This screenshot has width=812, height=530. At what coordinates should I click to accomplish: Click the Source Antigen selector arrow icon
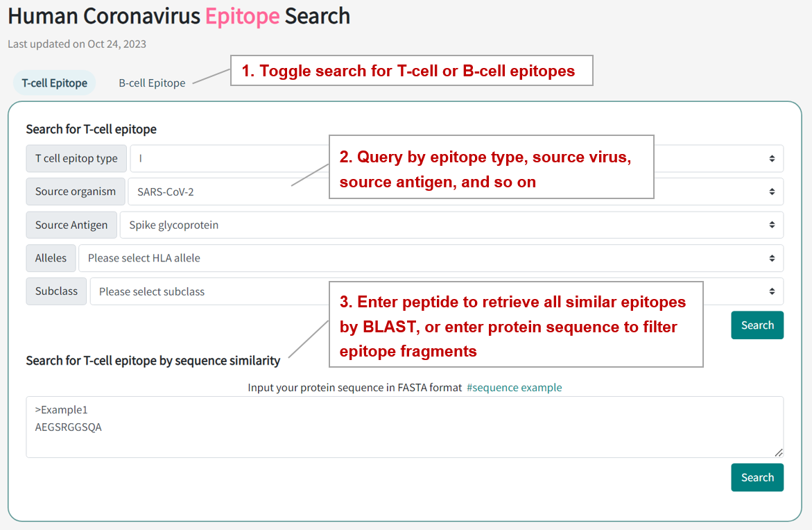pos(772,225)
